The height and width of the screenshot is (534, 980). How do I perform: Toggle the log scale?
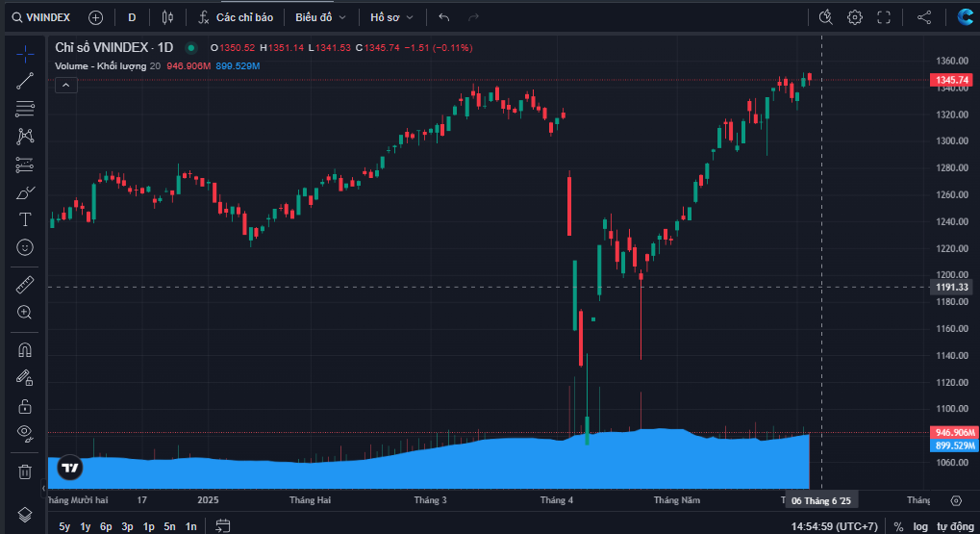(x=920, y=526)
